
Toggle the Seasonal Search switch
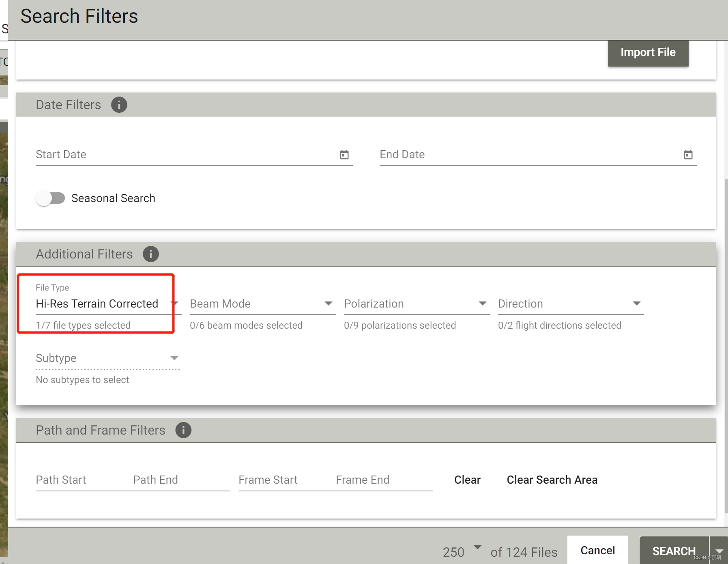click(x=50, y=198)
